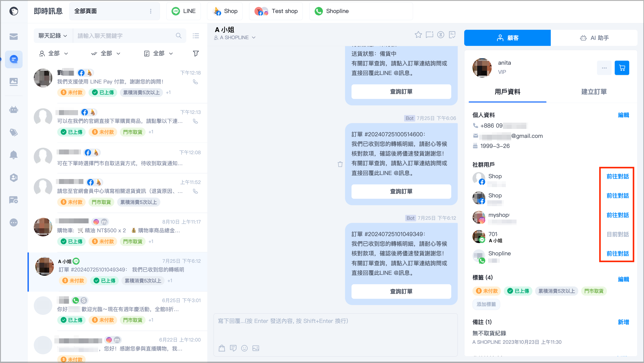Image resolution: width=644 pixels, height=363 pixels.
Task: Go to conversation for myshop Instagram user
Action: click(x=617, y=215)
